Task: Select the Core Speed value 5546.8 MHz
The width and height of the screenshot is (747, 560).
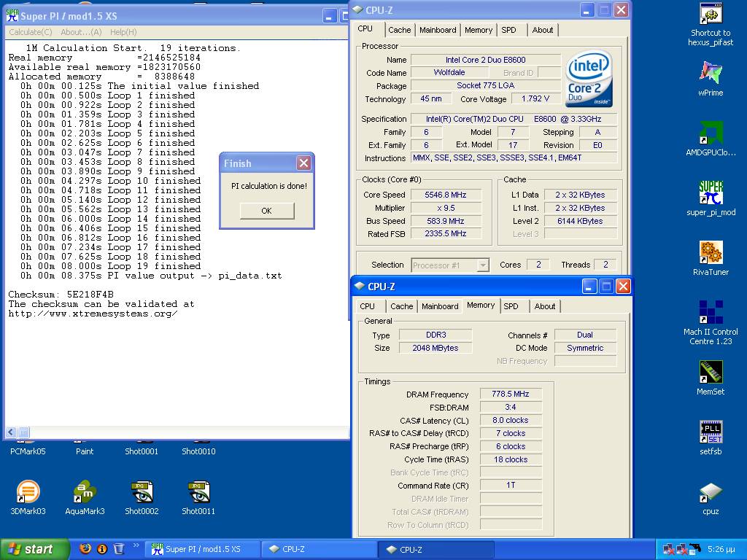Action: point(446,195)
